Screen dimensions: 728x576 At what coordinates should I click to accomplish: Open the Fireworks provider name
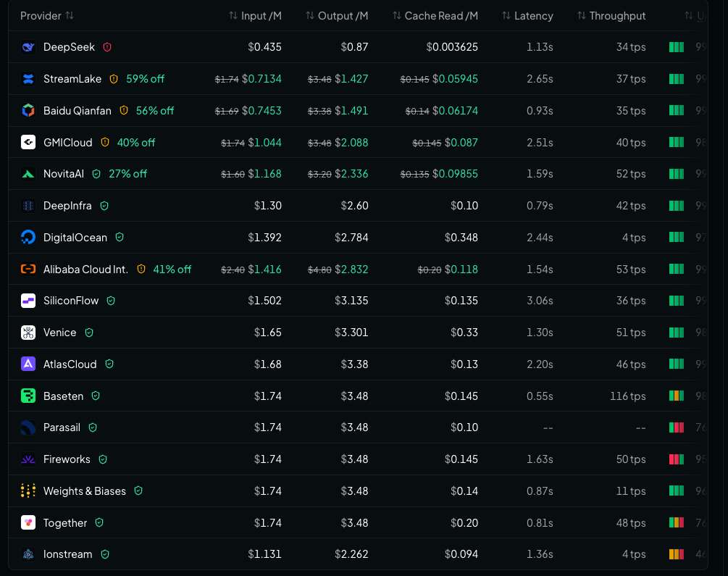tap(67, 459)
